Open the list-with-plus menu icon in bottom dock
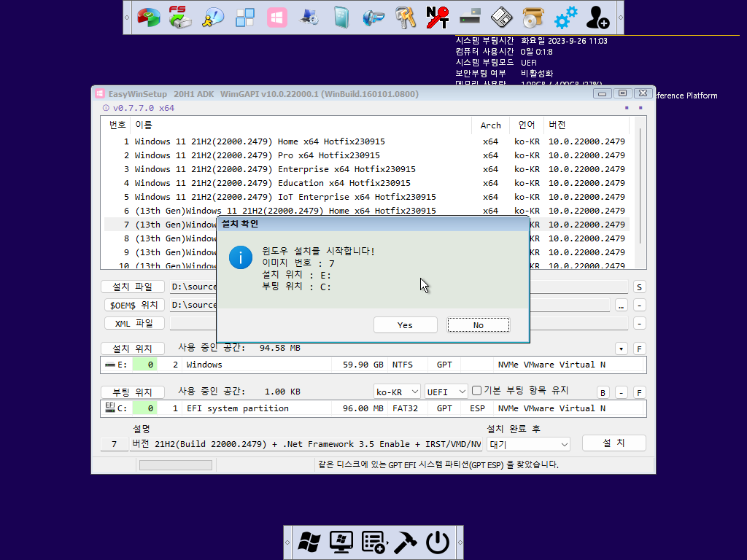 (373, 542)
